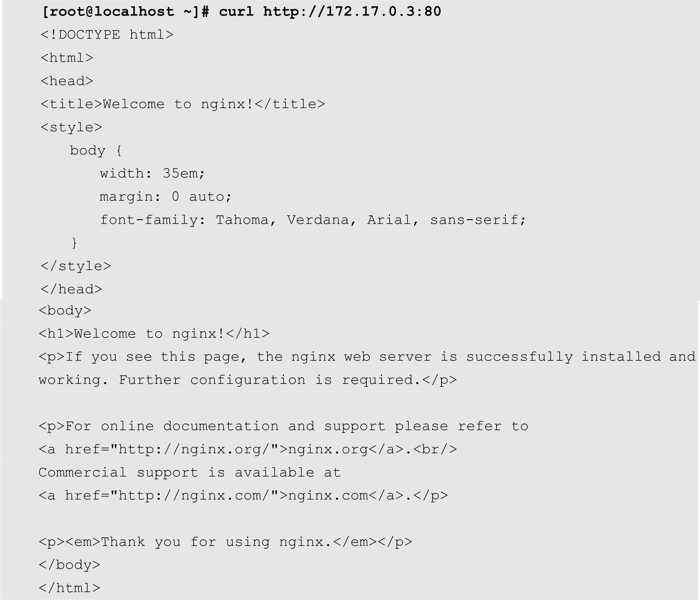The image size is (700, 600).
Task: Click the margin: 0 auto line
Action: [165, 197]
